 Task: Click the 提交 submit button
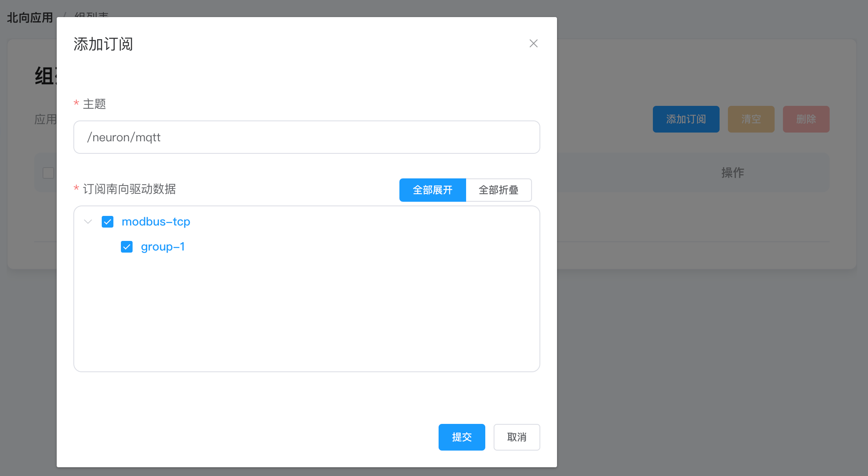tap(462, 437)
